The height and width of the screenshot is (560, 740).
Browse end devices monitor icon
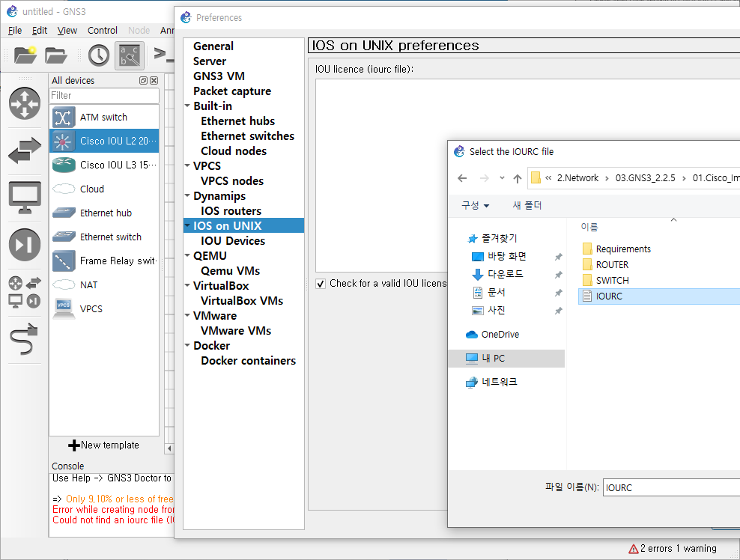point(25,197)
